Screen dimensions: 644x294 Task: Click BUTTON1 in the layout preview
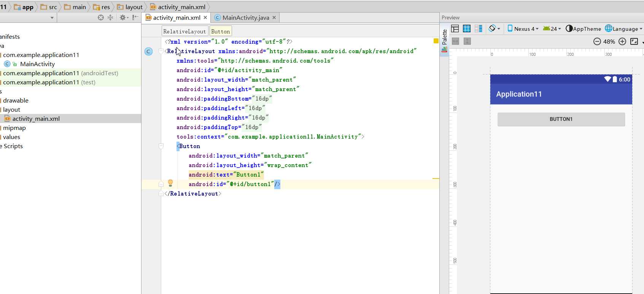[x=561, y=119]
